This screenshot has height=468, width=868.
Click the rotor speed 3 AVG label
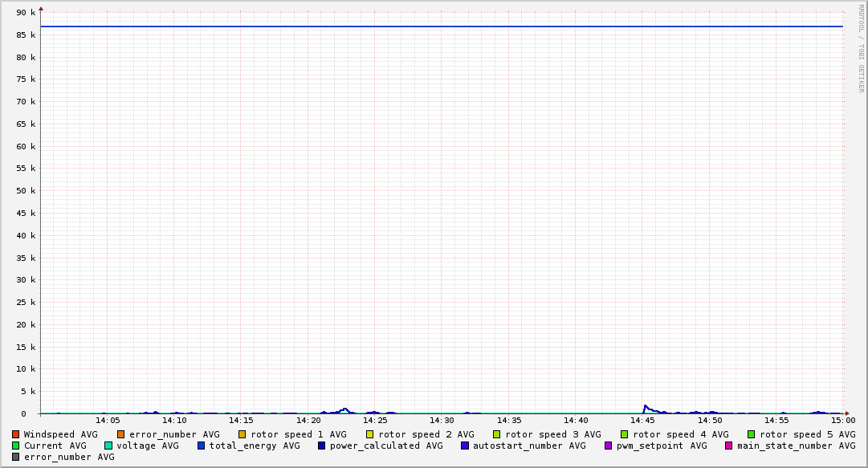[x=552, y=434]
